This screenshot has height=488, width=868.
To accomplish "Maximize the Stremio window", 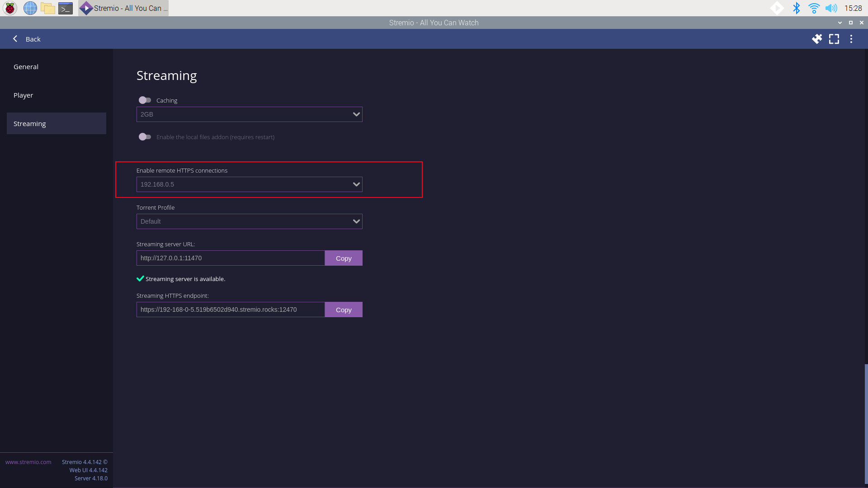I will pyautogui.click(x=851, y=23).
